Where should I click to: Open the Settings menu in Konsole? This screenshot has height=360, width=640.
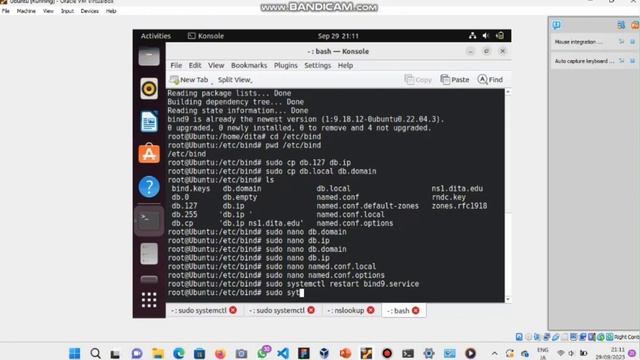[x=318, y=65]
